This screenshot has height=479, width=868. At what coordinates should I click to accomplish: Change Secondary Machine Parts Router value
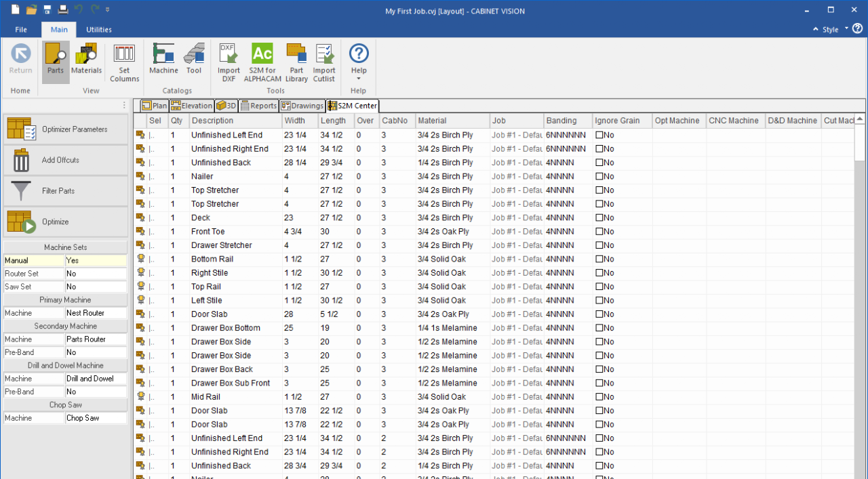pyautogui.click(x=96, y=339)
